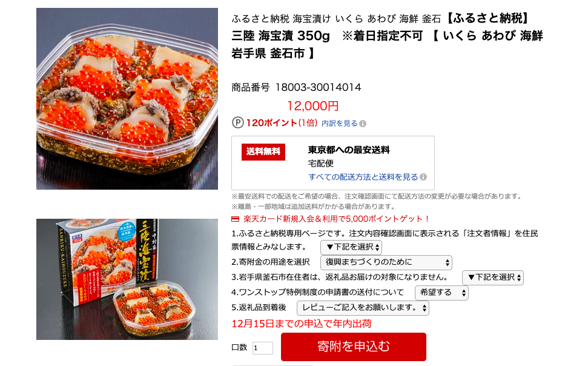The height and width of the screenshot is (366, 588).
Task: Click 120ポイント(1倍) points text
Action: [x=282, y=123]
